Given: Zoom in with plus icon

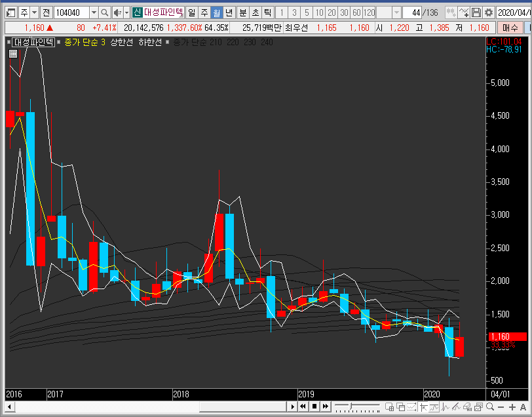Looking at the screenshot, I should coord(512,407).
